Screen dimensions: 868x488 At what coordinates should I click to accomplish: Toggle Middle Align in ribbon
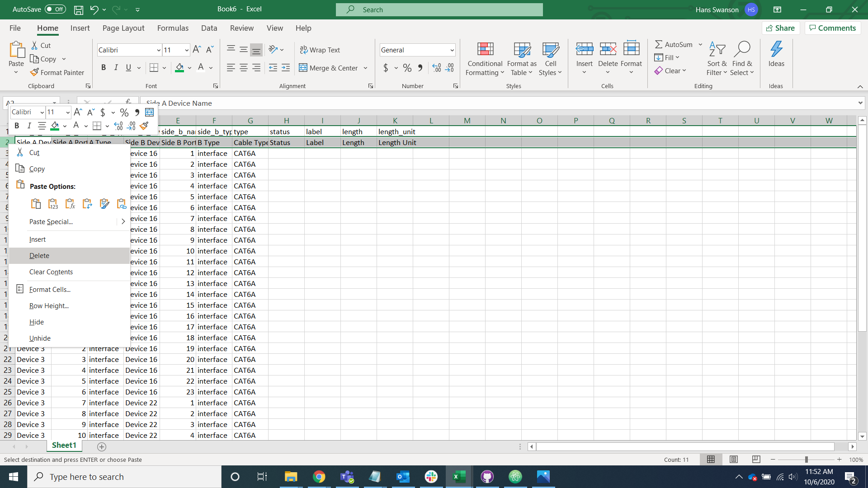[x=244, y=50]
